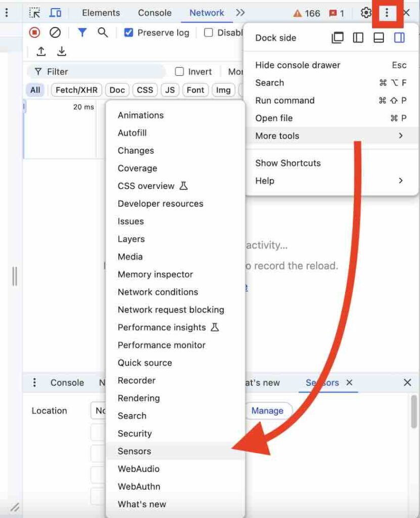
Task: Open DevTools settings gear
Action: (366, 13)
